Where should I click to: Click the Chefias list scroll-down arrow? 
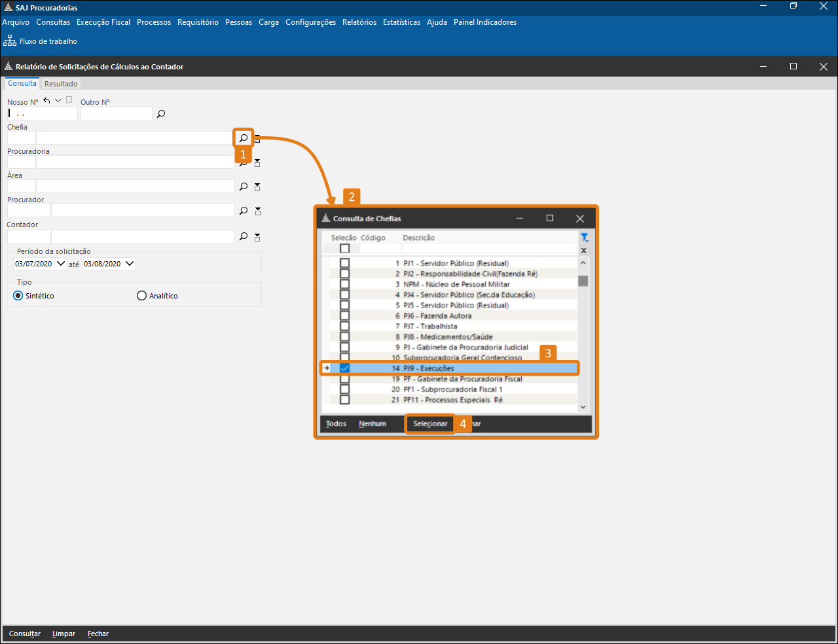(583, 407)
